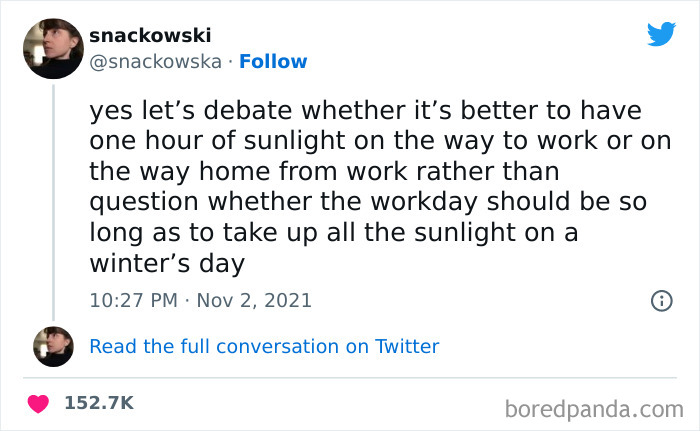The height and width of the screenshot is (431, 700).
Task: Open snackowski's large profile avatar
Action: click(x=53, y=47)
